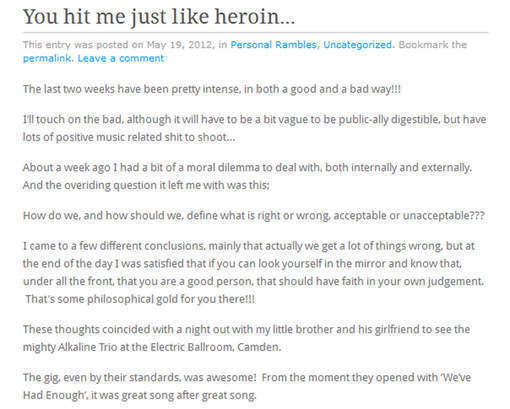Click the line starting 'I'll touch on the bad'
This screenshot has width=510, height=409.
point(254,119)
